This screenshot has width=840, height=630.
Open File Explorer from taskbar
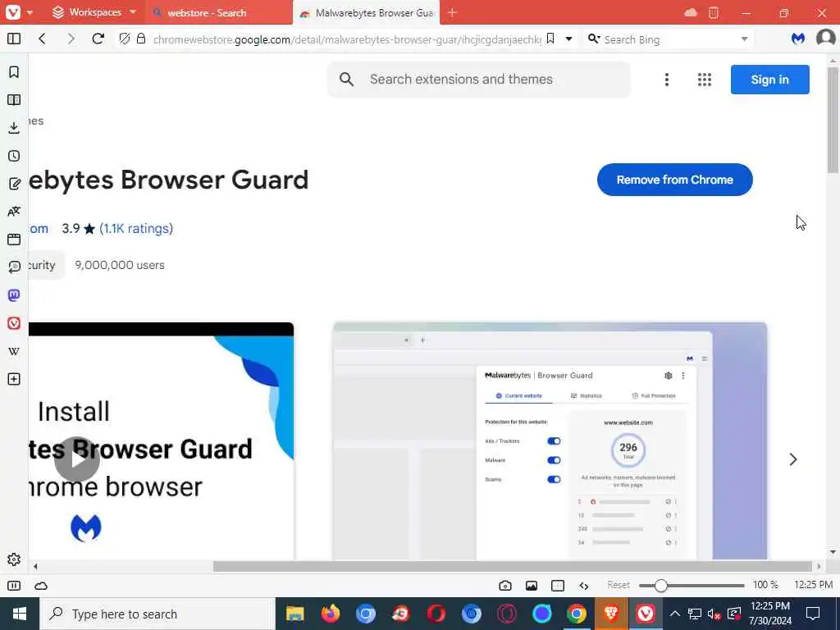(295, 614)
